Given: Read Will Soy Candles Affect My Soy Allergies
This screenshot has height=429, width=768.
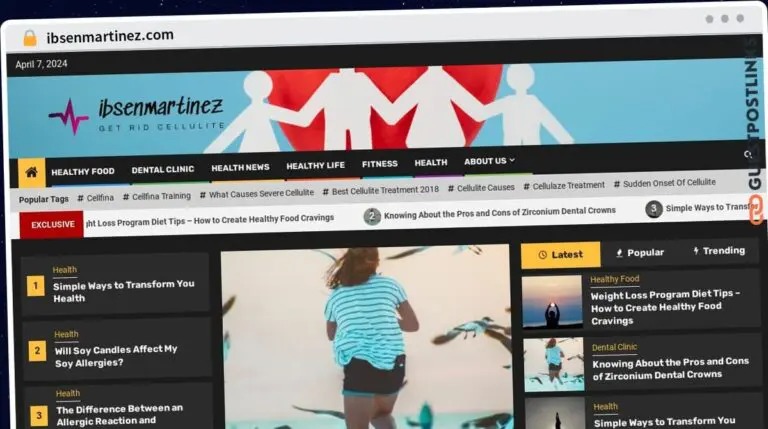Looking at the screenshot, I should [116, 355].
